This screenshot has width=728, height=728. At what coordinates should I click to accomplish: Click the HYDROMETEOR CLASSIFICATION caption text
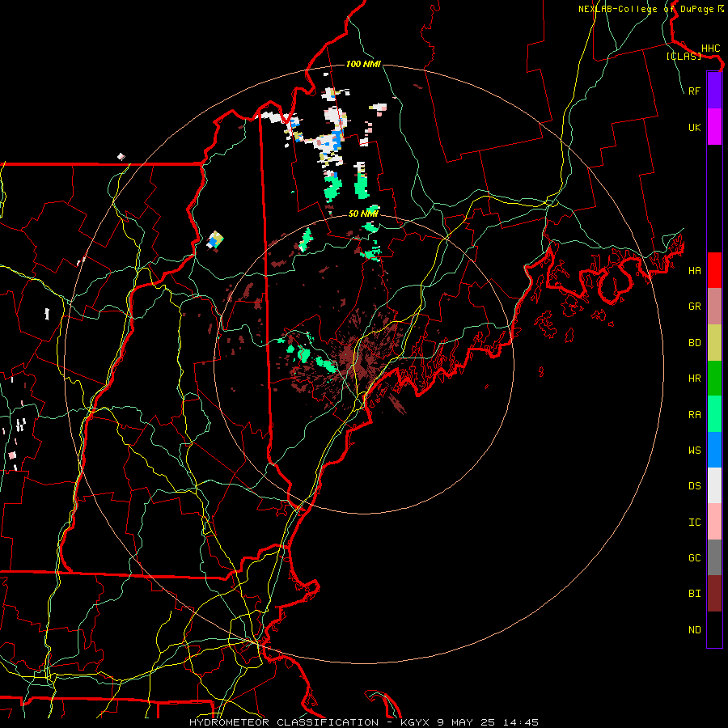(x=284, y=722)
